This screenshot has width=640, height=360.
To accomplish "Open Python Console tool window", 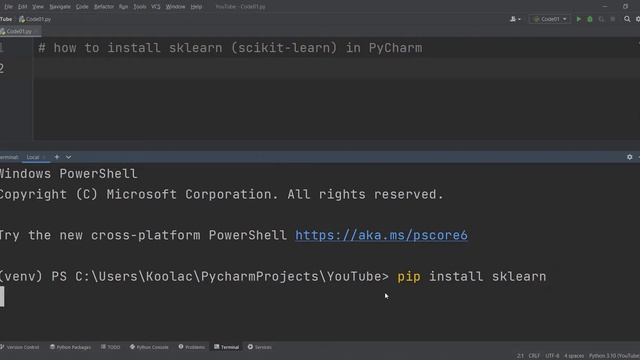I will tap(149, 347).
